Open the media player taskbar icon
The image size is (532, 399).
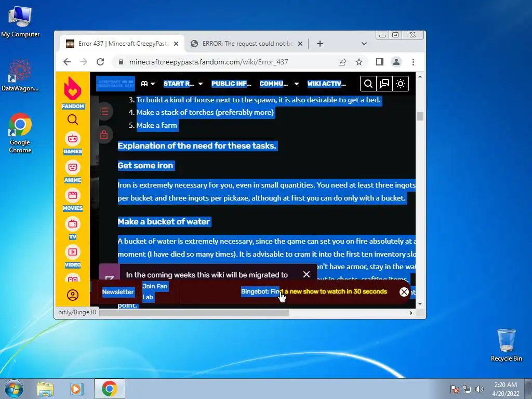tap(76, 389)
